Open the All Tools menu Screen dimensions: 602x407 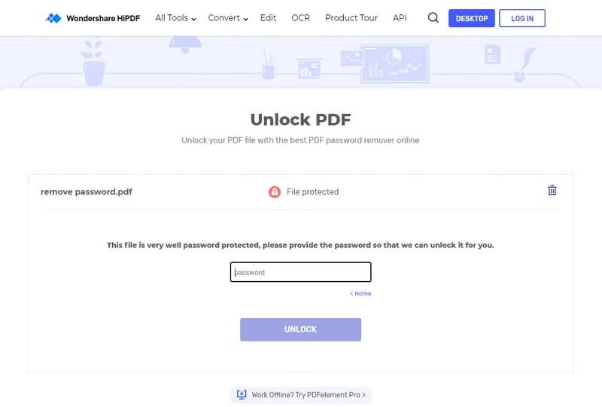175,18
